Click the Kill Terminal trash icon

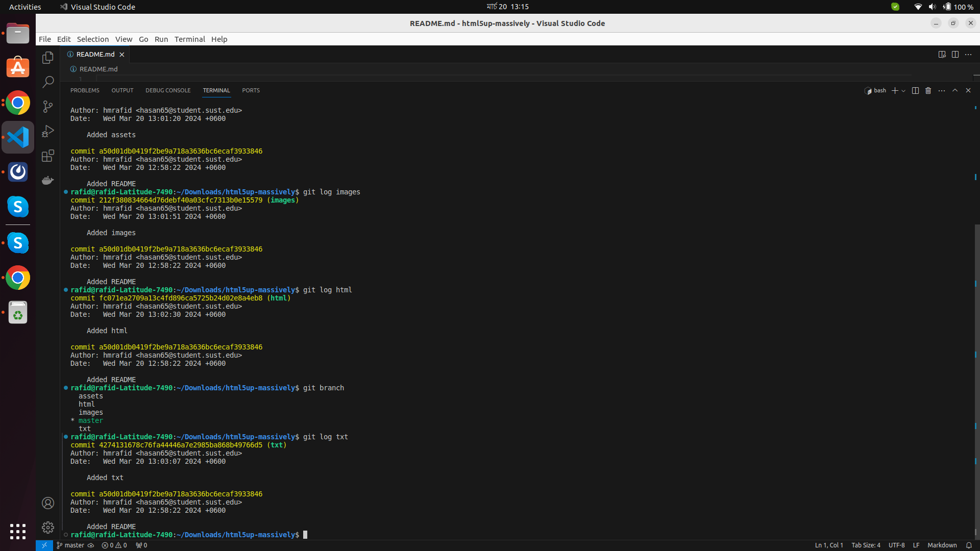pyautogui.click(x=928, y=90)
